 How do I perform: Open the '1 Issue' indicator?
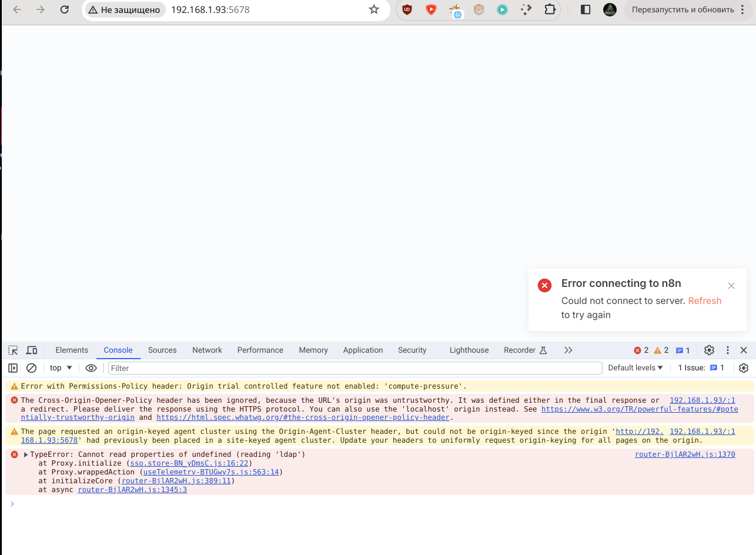701,368
